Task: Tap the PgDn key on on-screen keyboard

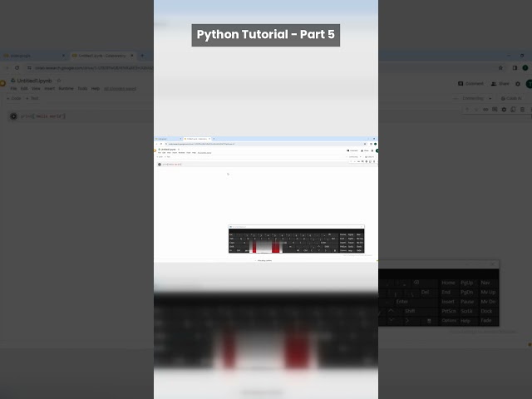Action: coord(466,292)
